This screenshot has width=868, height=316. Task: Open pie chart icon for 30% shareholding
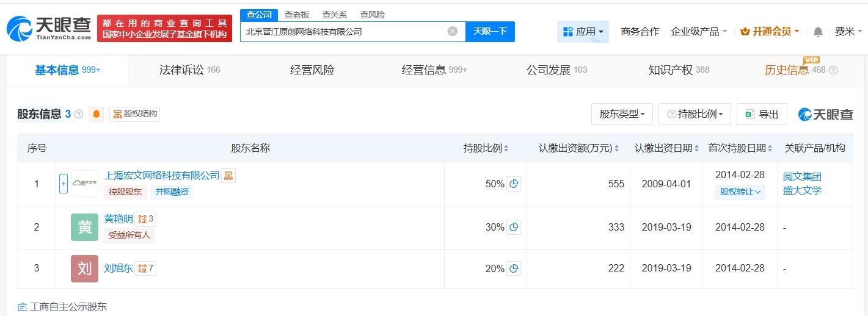[x=514, y=227]
